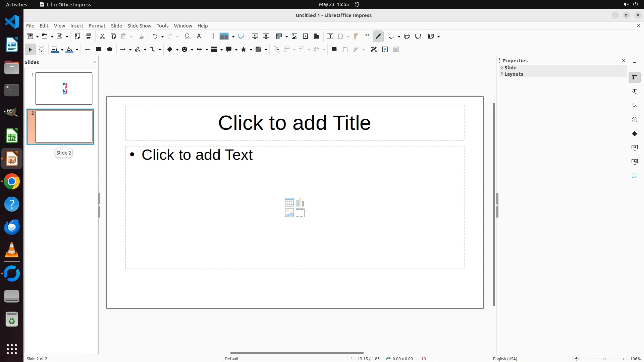Open the Gallery sidebar panel icon
This screenshot has height=362, width=644.
pyautogui.click(x=634, y=106)
